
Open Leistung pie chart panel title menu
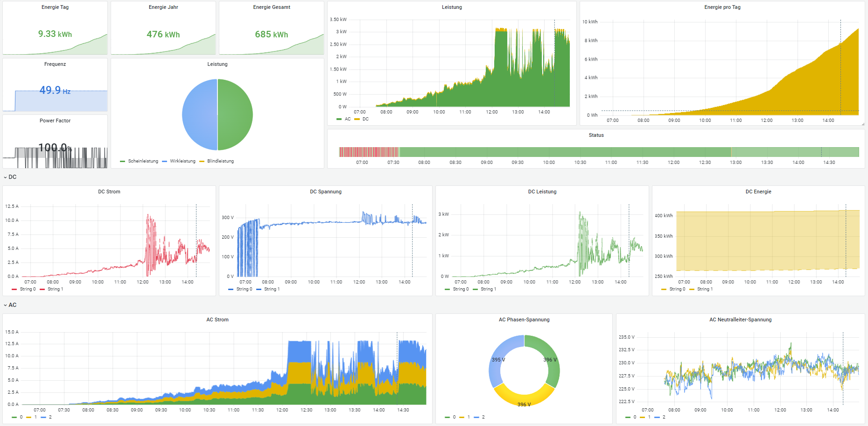217,64
